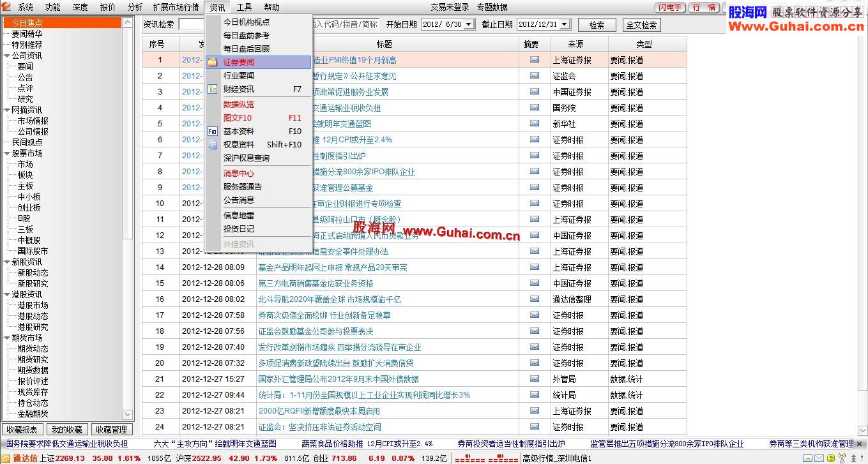Click the 收藏管理 button
The image size is (868, 464).
tap(111, 430)
